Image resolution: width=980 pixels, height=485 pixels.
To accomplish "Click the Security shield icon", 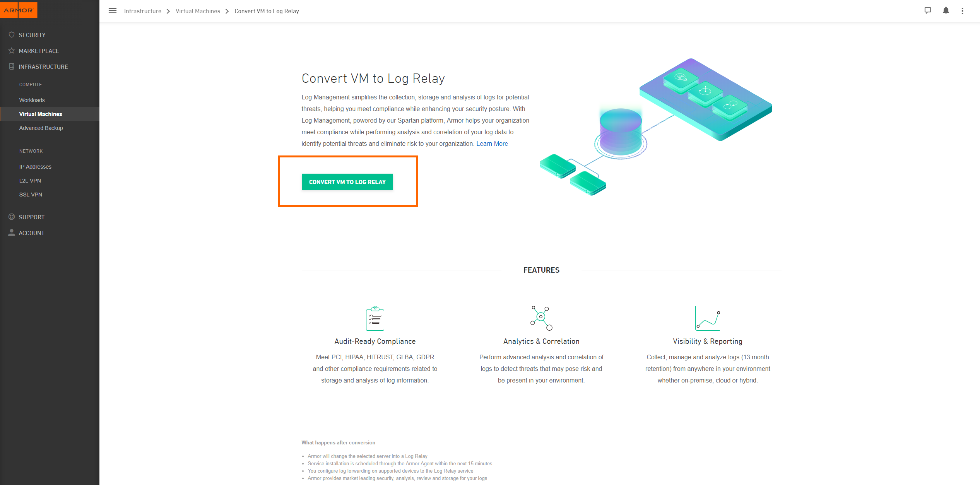I will coord(12,35).
